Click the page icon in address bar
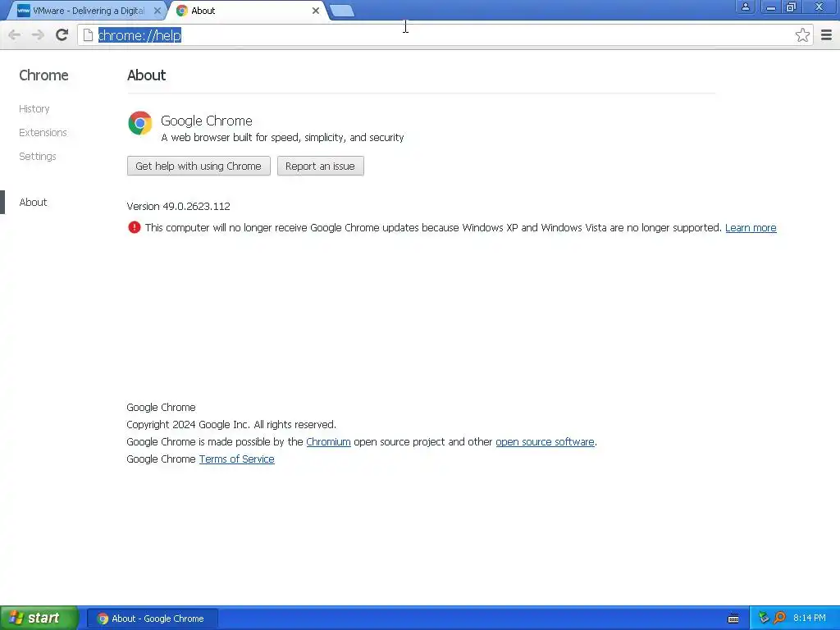The image size is (840, 630). (x=89, y=35)
